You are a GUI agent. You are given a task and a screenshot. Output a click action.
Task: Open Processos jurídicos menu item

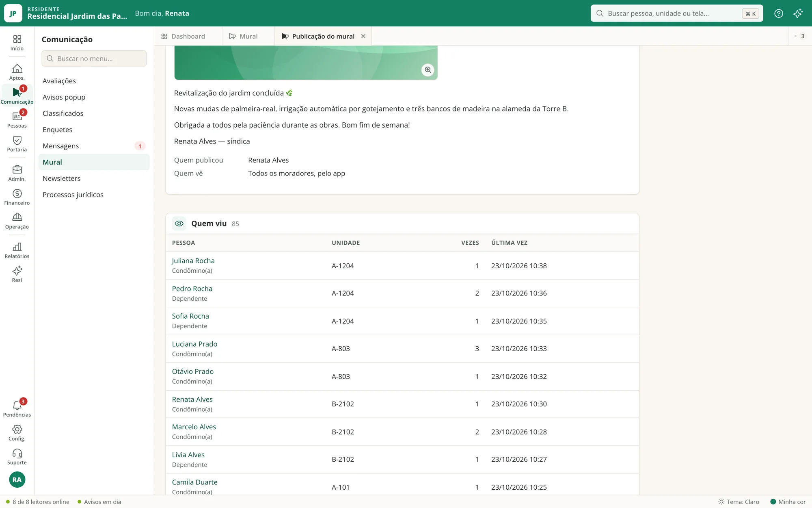tap(94, 195)
